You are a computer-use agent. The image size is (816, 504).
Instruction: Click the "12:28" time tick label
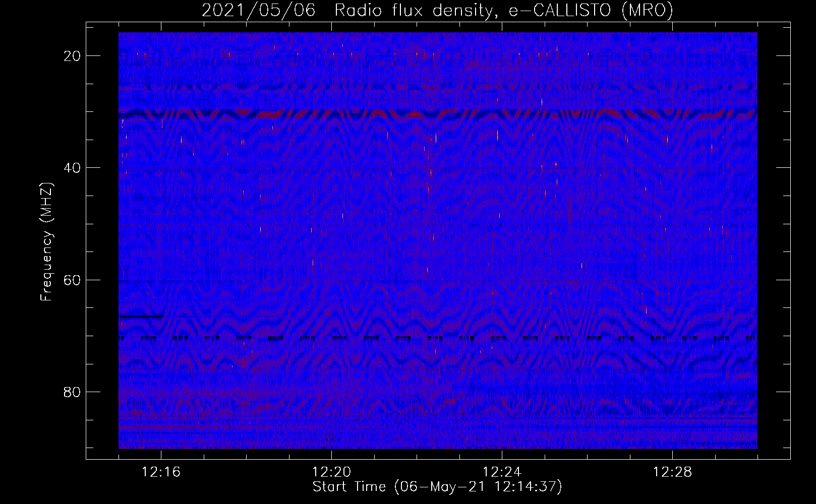pyautogui.click(x=672, y=472)
